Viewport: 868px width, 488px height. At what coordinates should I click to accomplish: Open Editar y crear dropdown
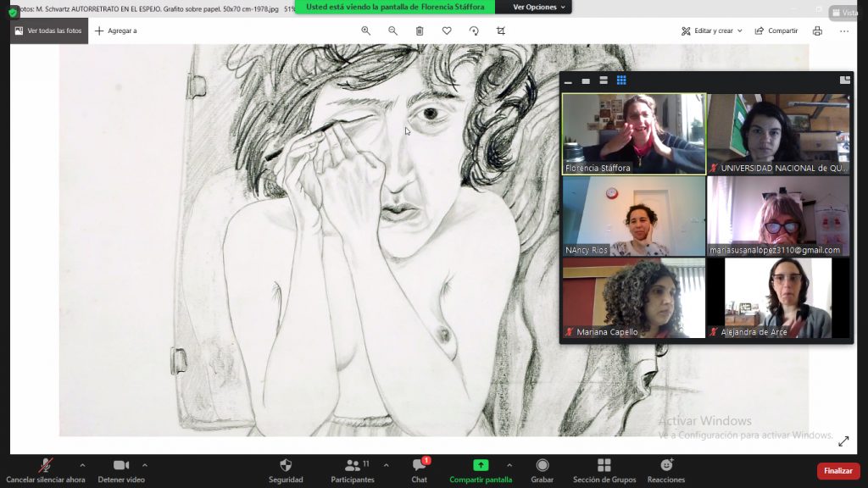click(712, 30)
